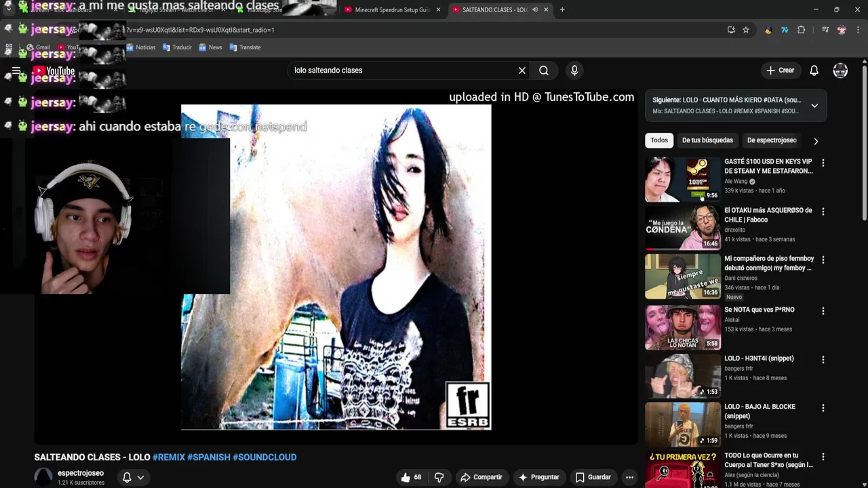Screen dimensions: 868x488
Task: Open options for LOLO - BAJO AL BLOCKE
Action: pyautogui.click(x=823, y=407)
